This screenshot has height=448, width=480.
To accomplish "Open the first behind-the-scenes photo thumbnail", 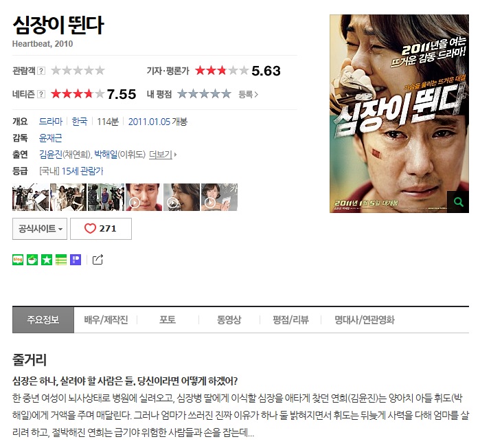I will [31, 197].
